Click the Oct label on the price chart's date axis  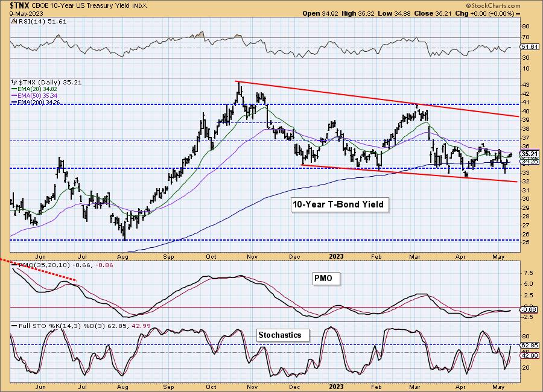211,256
